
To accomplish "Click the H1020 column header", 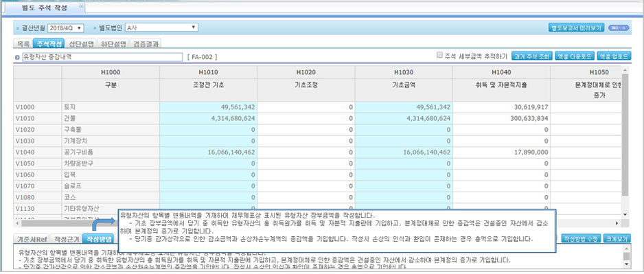I will (306, 72).
